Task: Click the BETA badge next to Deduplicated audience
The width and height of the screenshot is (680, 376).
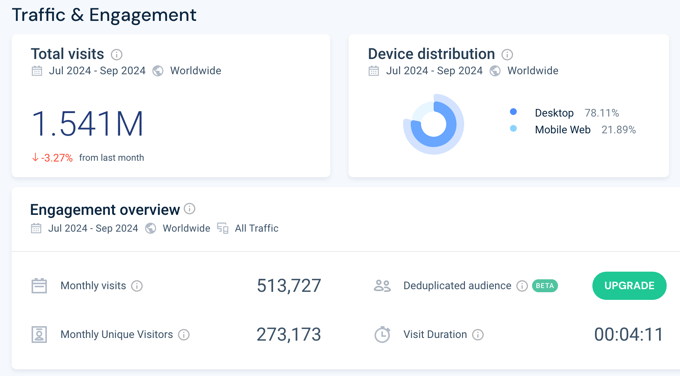Action: [x=545, y=286]
